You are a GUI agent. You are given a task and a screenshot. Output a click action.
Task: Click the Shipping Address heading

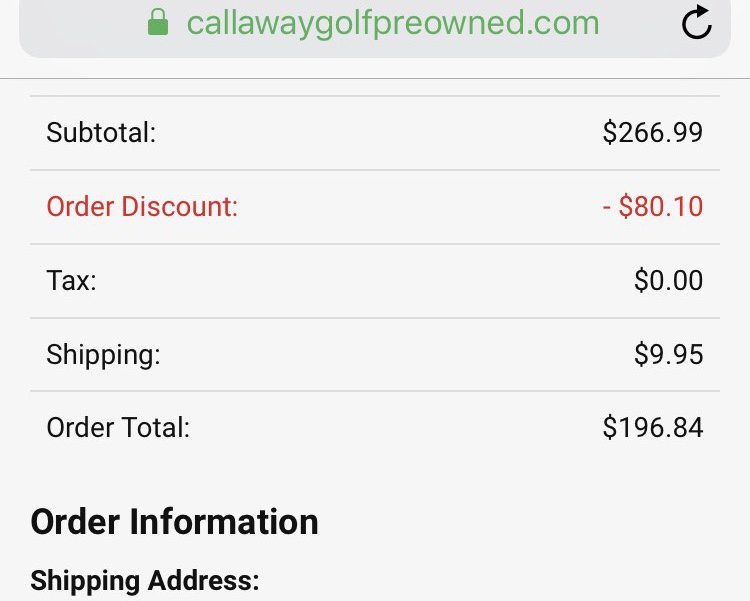144,581
